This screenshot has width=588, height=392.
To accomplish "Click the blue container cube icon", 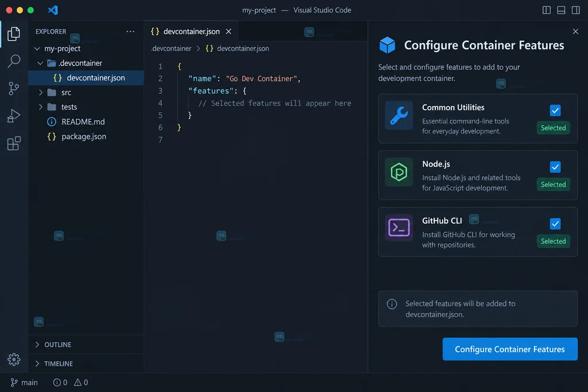I will pyautogui.click(x=387, y=45).
